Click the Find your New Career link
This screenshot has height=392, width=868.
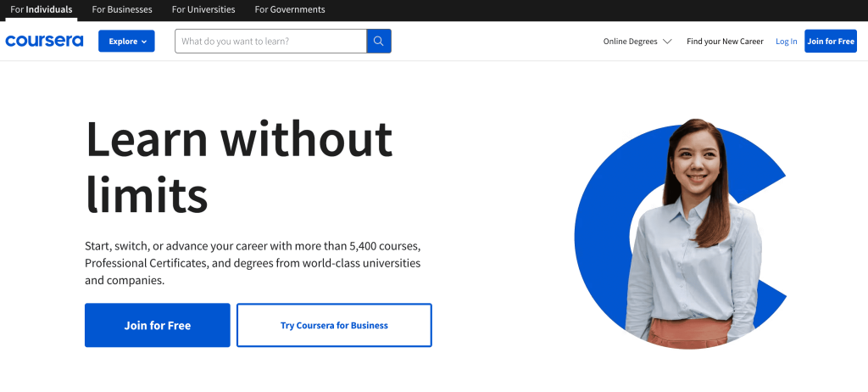pyautogui.click(x=725, y=41)
